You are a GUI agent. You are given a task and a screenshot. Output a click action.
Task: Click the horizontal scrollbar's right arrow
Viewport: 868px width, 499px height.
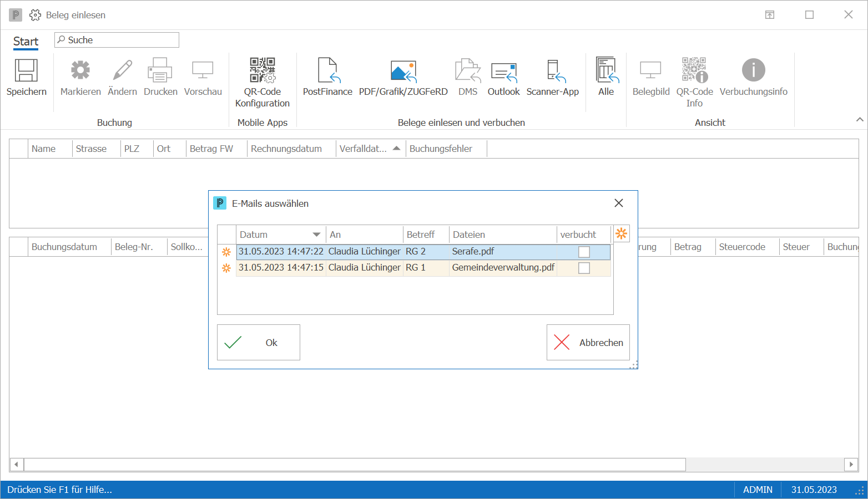(x=851, y=464)
